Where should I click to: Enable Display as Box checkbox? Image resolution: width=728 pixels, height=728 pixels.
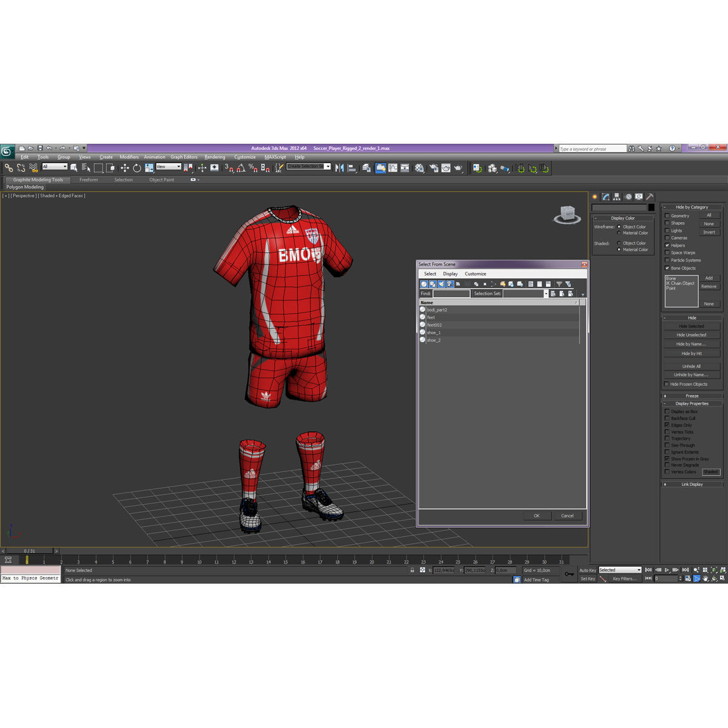667,411
